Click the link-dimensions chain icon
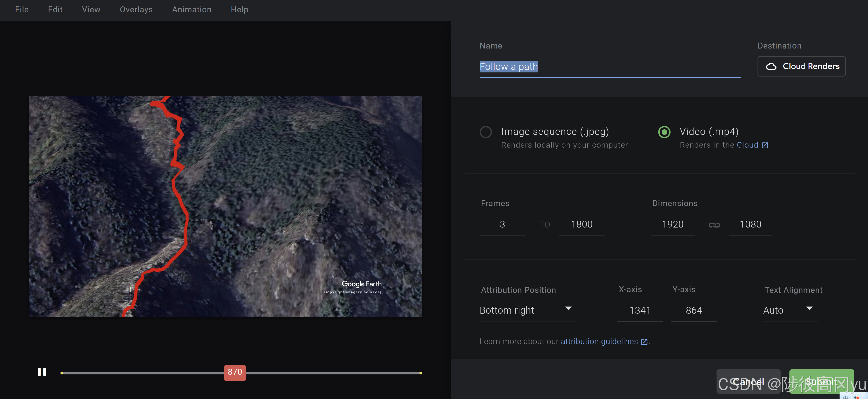Image resolution: width=868 pixels, height=399 pixels. 714,225
